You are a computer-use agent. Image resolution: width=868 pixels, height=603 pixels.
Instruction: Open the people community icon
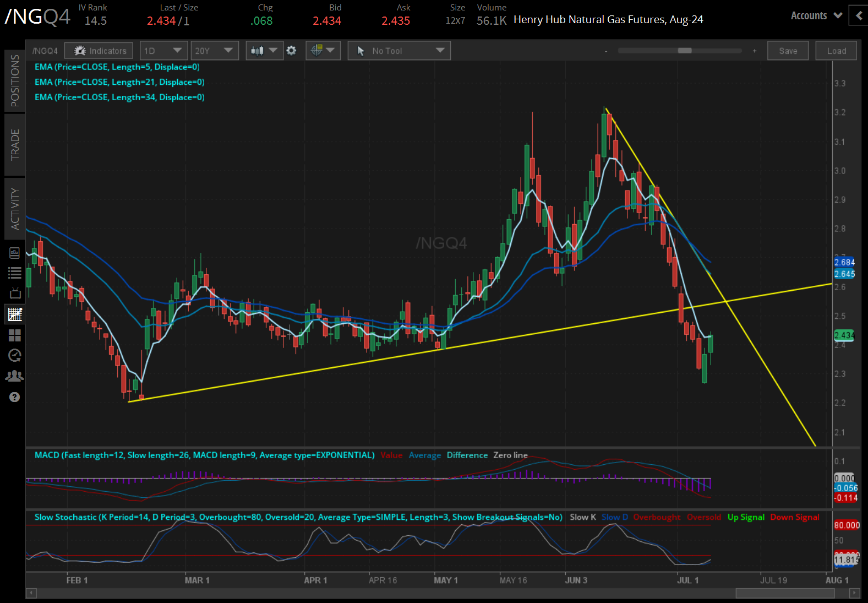click(15, 376)
